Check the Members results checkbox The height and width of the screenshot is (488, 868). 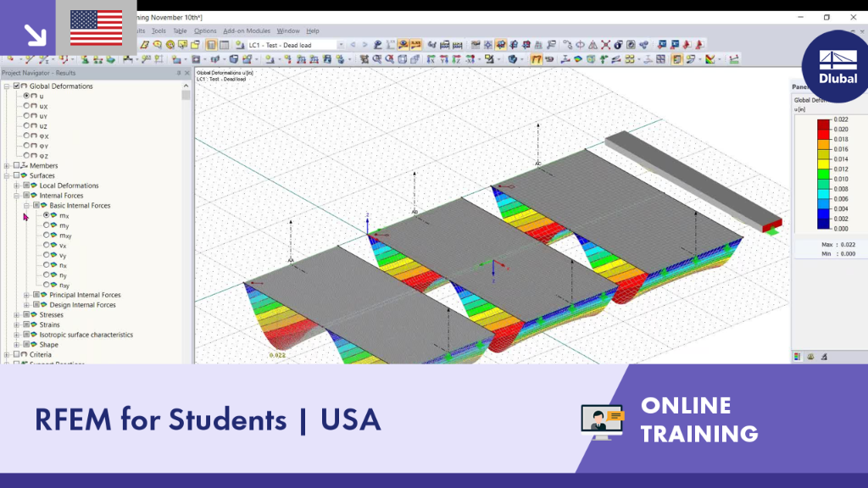tap(17, 165)
